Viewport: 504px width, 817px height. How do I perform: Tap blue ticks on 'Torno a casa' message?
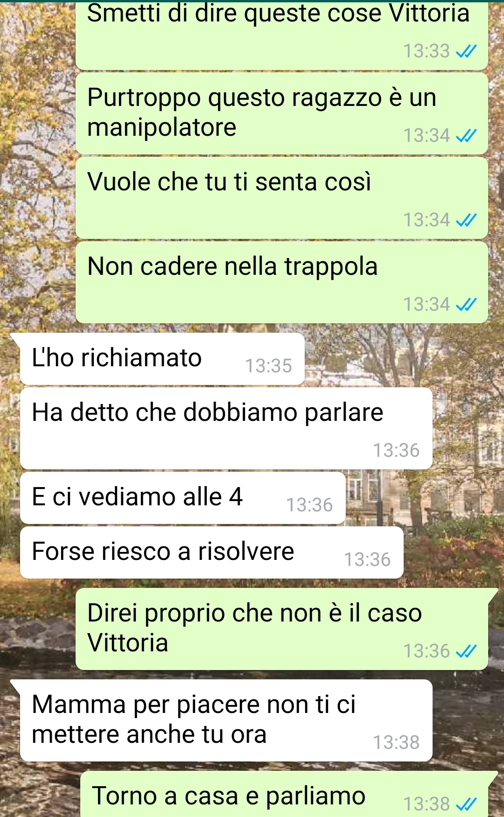point(466,804)
